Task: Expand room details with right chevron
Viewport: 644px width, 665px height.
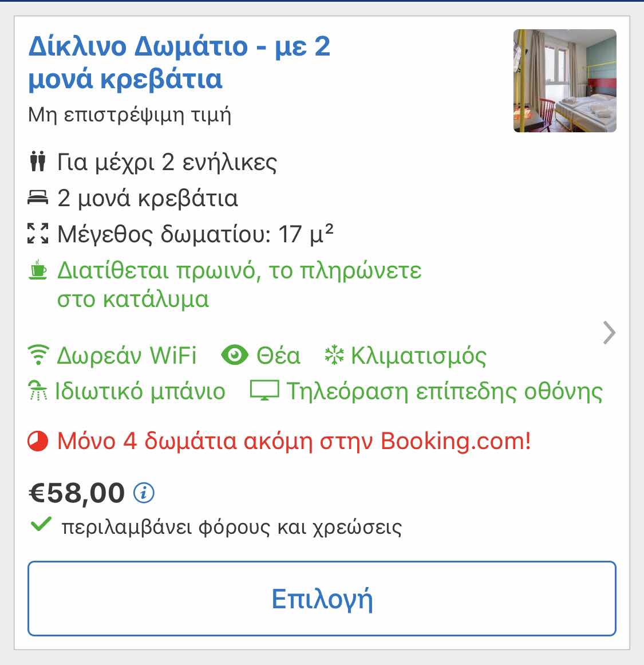Action: [609, 333]
